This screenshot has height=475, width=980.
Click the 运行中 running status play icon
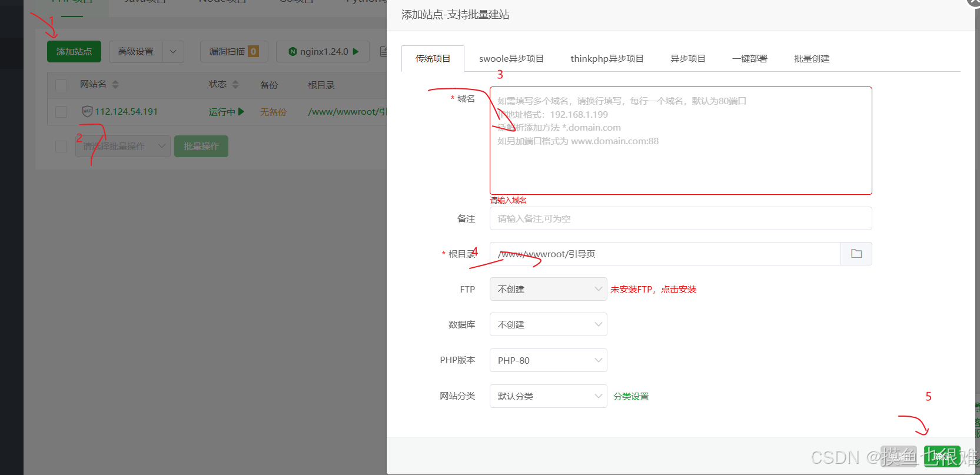click(x=241, y=112)
